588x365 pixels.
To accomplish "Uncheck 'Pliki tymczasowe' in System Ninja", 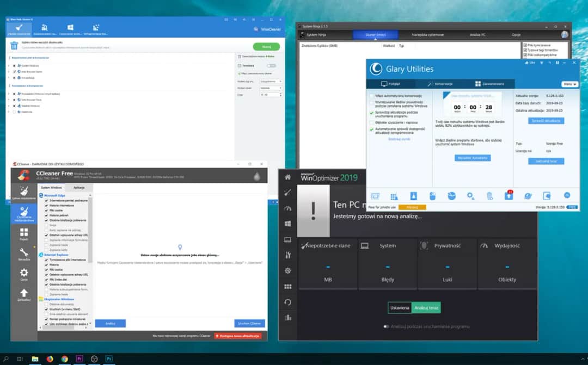I will click(x=524, y=45).
